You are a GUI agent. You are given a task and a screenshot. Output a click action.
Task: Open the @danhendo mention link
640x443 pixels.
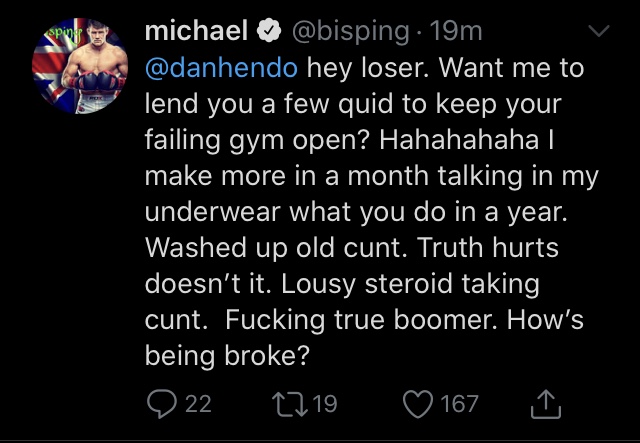tap(221, 68)
